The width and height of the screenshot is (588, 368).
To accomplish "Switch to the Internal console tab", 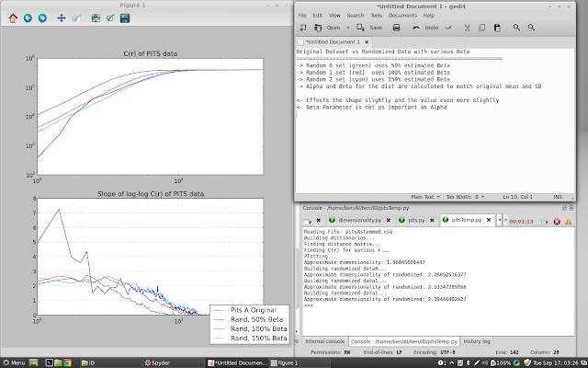I will pyautogui.click(x=324, y=341).
